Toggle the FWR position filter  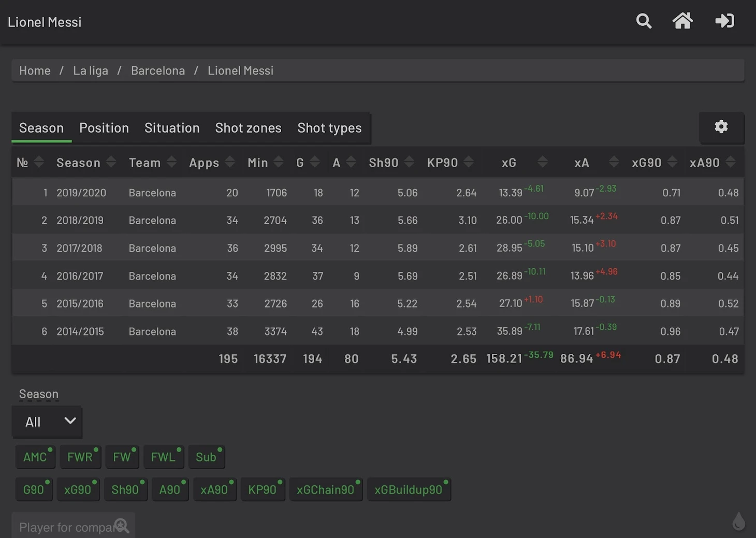coord(80,457)
